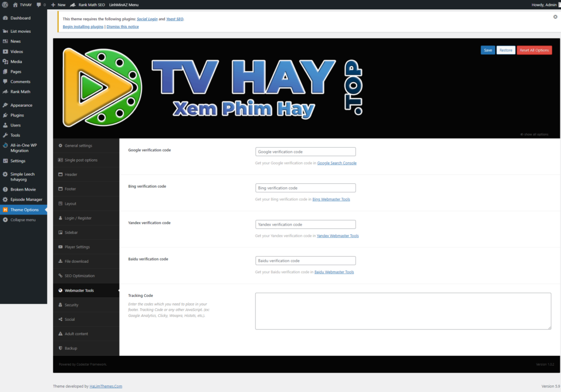Click the All-in-One WP Migration icon
Image resolution: width=561 pixels, height=392 pixels.
(5, 145)
